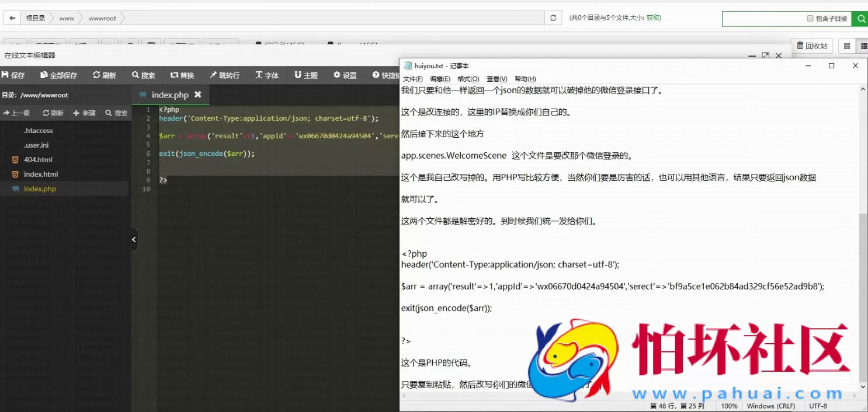The image size is (868, 412).
Task: Close the index.php editor tab
Action: (197, 95)
